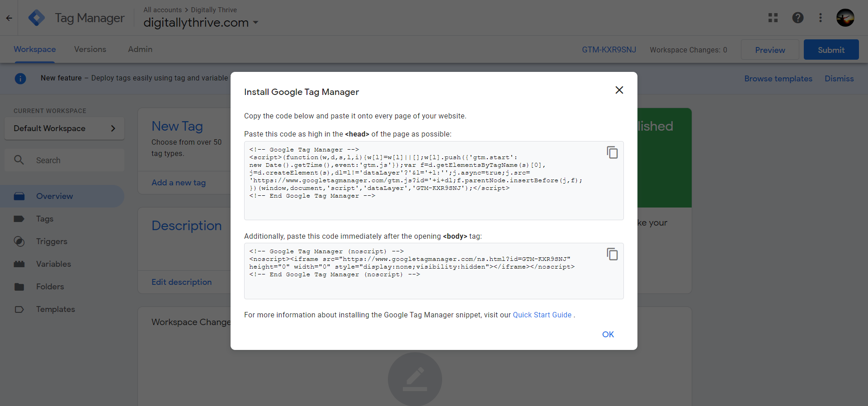Screen dimensions: 868x406
Task: Click the Tag Manager logo icon
Action: 37,18
